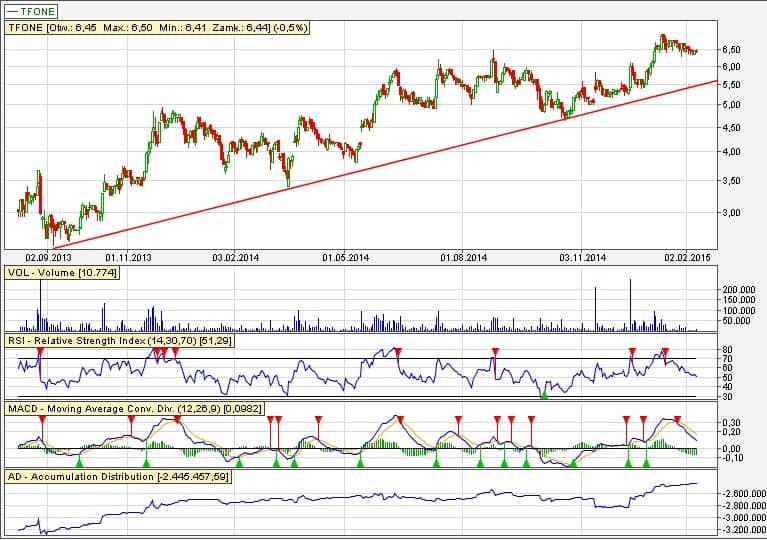Viewport: 767px width, 540px height.
Task: Select the MACD panel title label
Action: click(x=132, y=410)
